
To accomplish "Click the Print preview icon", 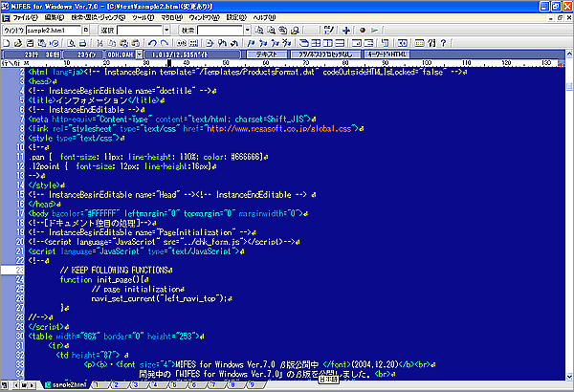I will point(71,43).
